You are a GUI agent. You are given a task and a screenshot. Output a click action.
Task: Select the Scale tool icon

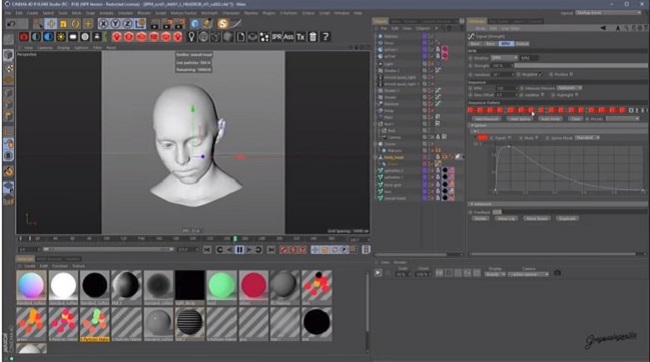coord(63,24)
